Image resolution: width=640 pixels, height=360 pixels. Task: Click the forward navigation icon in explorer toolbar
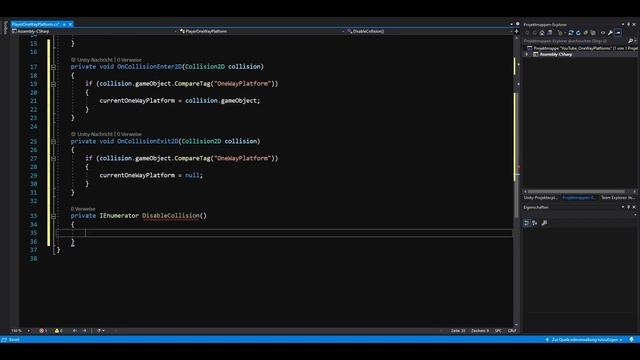(x=534, y=33)
